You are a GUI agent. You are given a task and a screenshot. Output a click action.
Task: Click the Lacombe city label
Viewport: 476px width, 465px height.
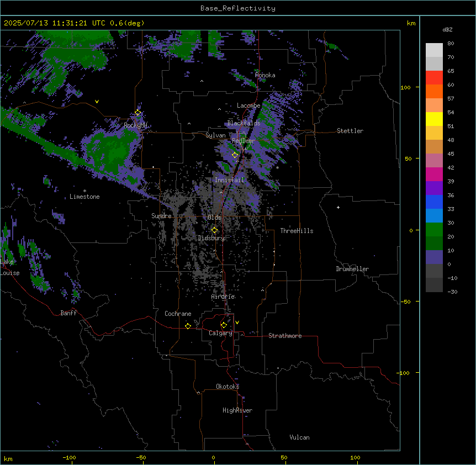click(x=248, y=105)
